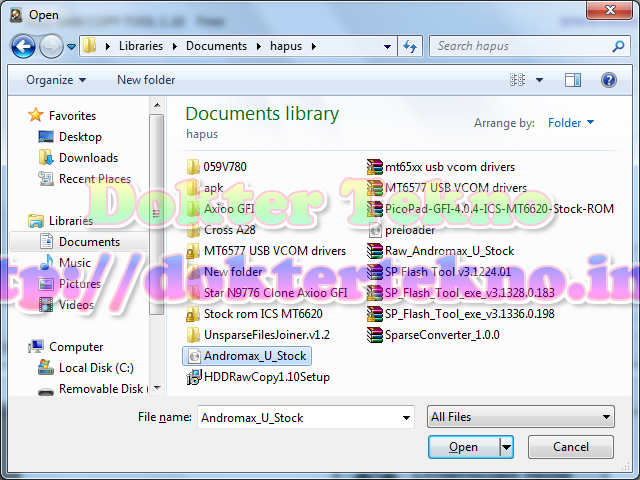Go back with the blue Back arrow
The image size is (640, 480).
[23, 46]
